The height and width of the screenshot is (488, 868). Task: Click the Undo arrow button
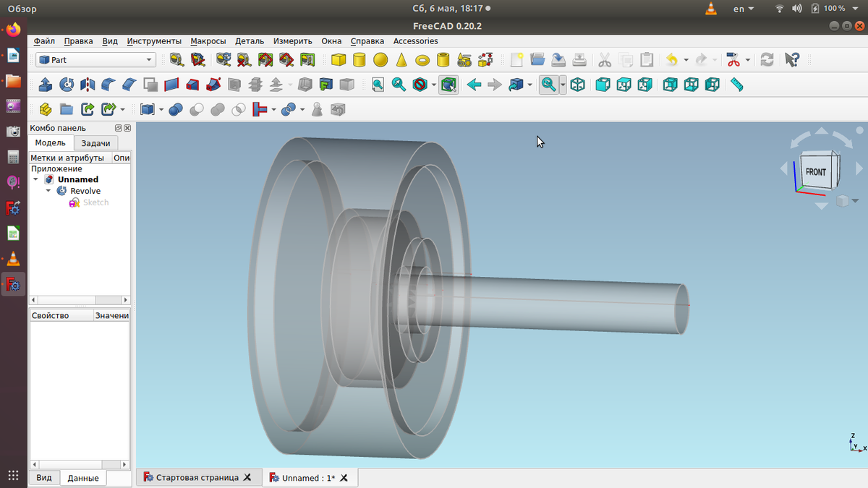tap(672, 60)
